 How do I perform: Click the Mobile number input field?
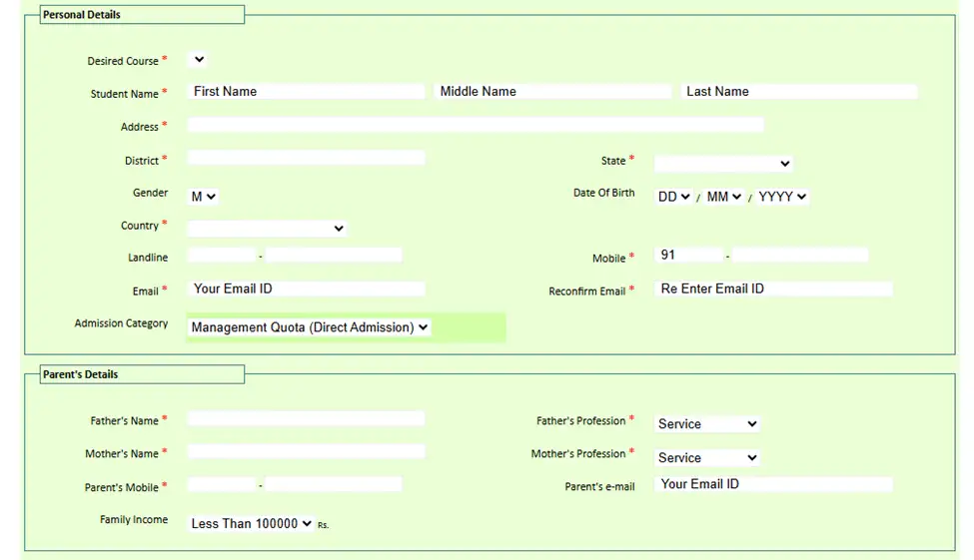pyautogui.click(x=800, y=255)
